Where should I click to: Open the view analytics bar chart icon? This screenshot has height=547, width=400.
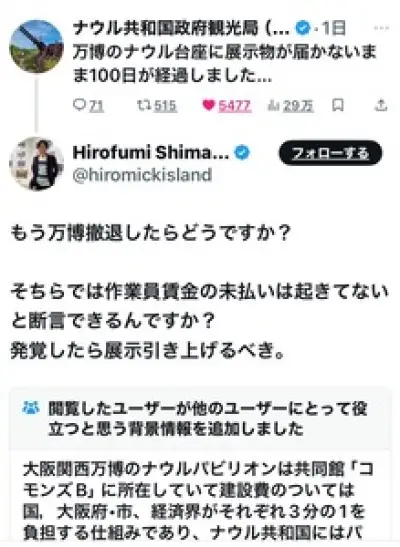point(273,105)
